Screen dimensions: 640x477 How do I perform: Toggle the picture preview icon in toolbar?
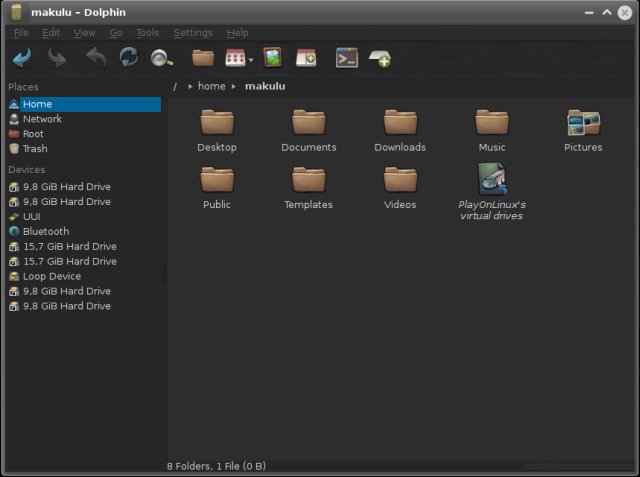[x=272, y=58]
